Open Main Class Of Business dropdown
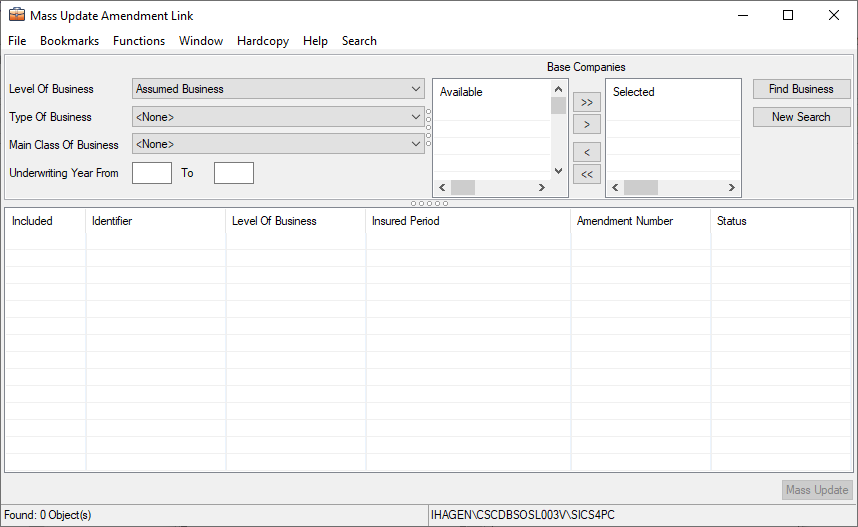The width and height of the screenshot is (858, 527). coord(416,145)
